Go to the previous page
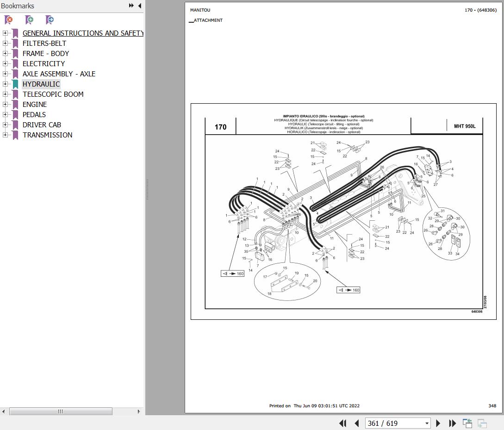Image resolution: width=504 pixels, height=430 pixels. (356, 423)
